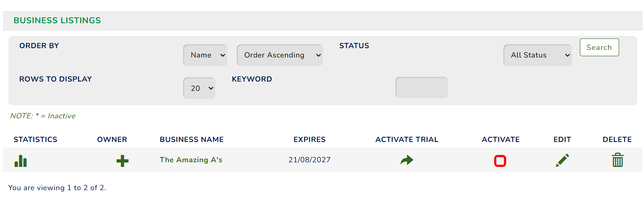The width and height of the screenshot is (644, 221).
Task: Click the trash can delete icon
Action: (617, 160)
